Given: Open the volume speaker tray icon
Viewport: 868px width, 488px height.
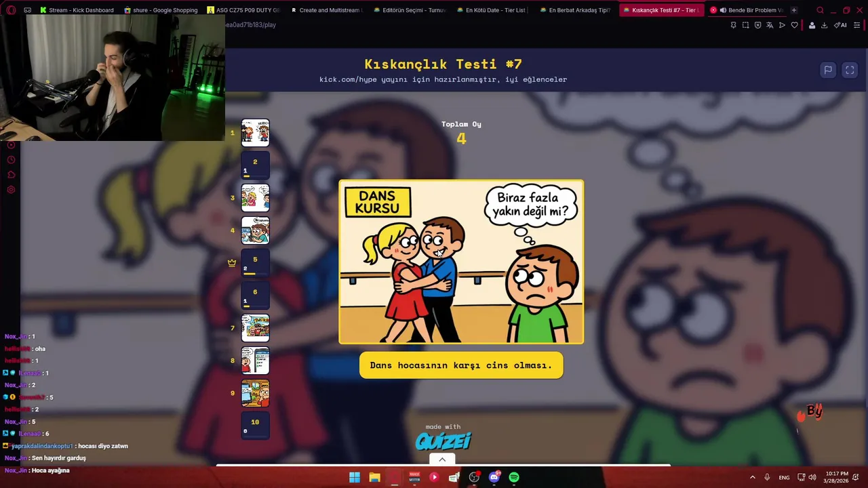Looking at the screenshot, I should pos(812,477).
